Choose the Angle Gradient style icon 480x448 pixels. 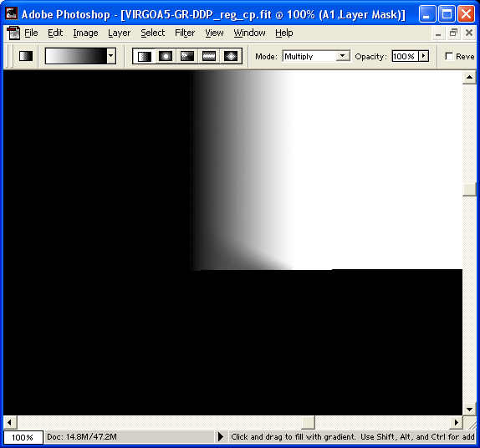[187, 56]
